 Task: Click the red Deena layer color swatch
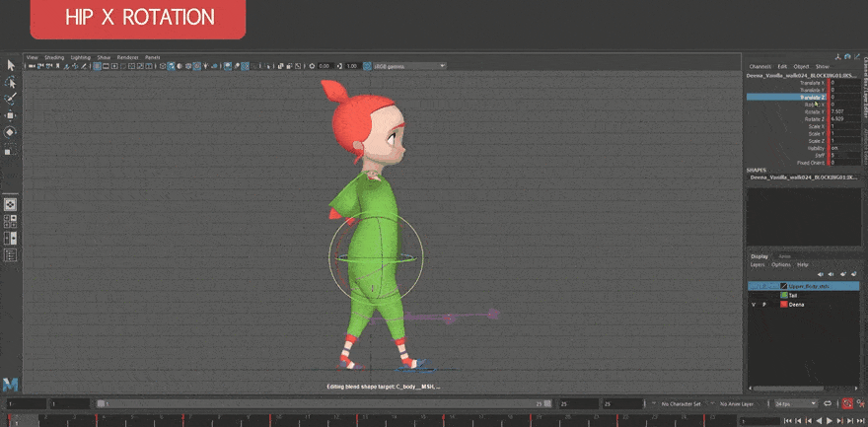point(784,305)
